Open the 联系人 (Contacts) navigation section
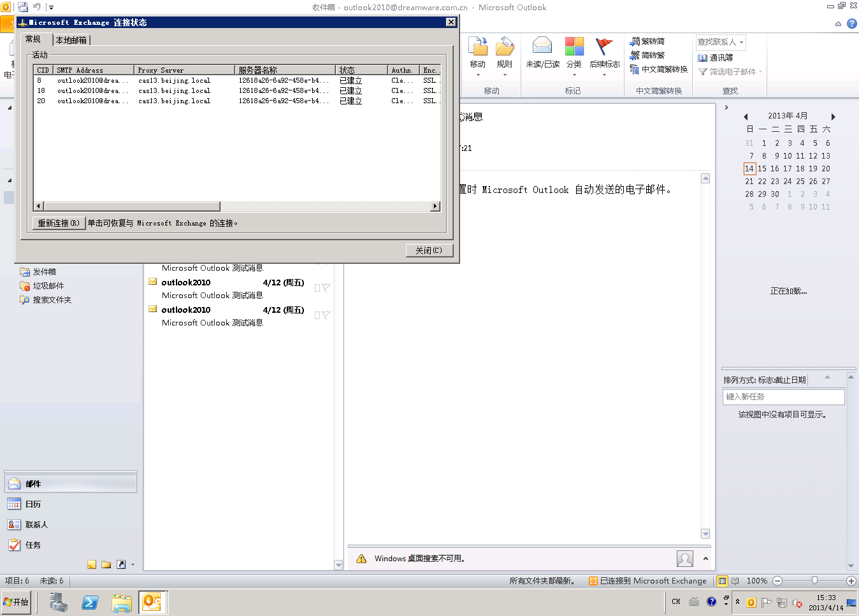 click(71, 525)
